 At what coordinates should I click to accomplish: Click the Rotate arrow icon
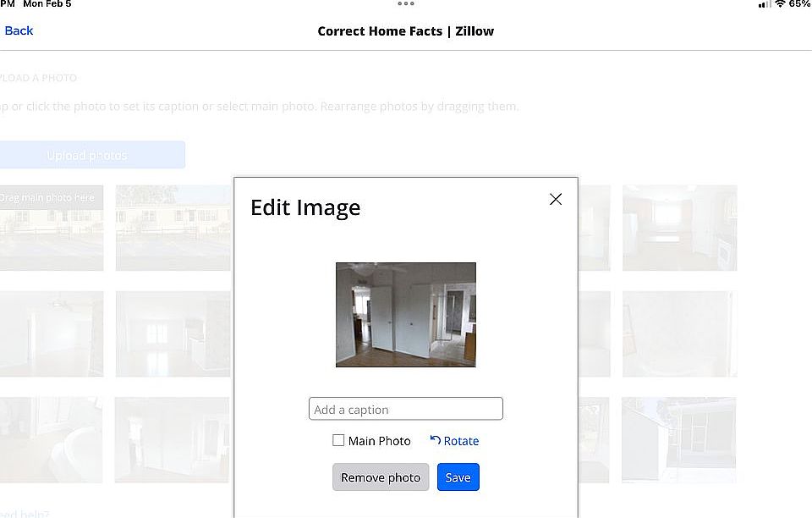pyautogui.click(x=436, y=440)
